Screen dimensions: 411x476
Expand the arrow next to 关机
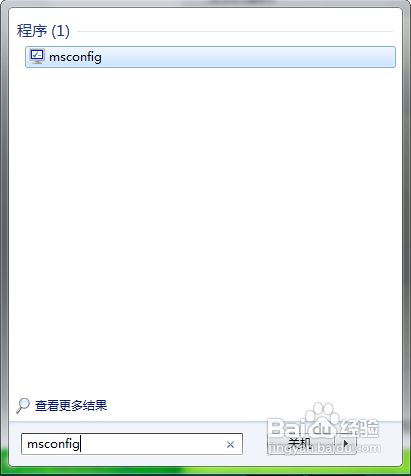(346, 444)
